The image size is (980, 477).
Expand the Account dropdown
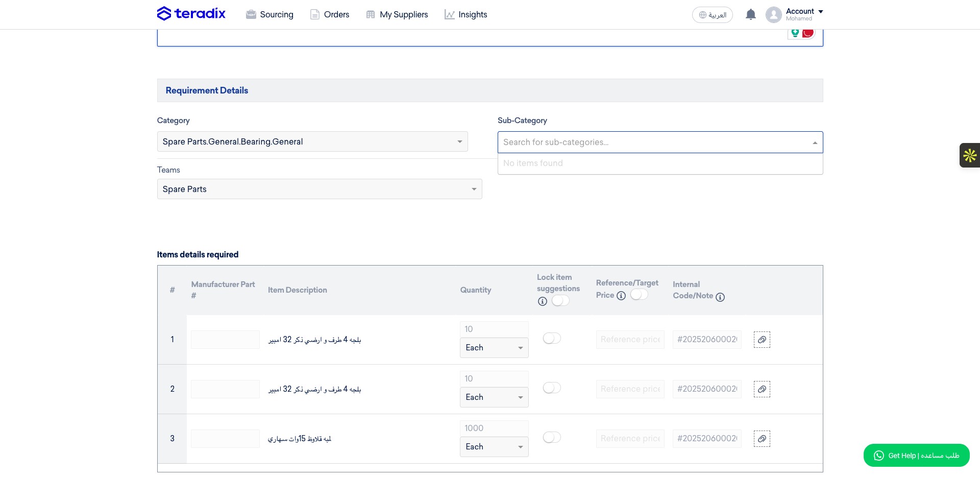804,14
